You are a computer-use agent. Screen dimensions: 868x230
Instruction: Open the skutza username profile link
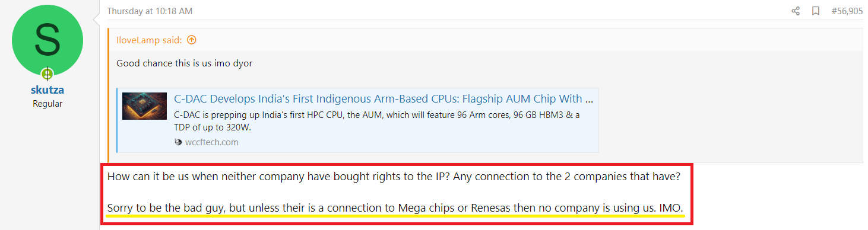coord(47,91)
